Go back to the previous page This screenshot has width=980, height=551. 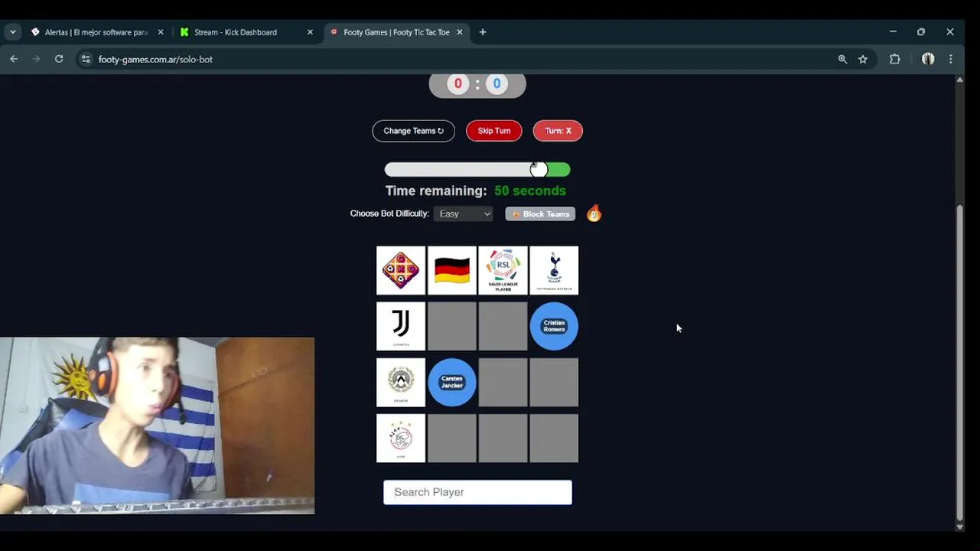tap(14, 59)
